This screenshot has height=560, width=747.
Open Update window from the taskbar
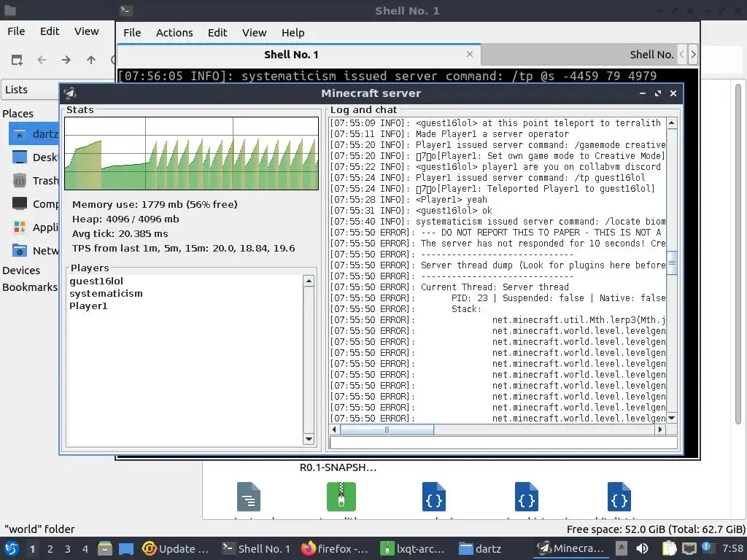click(177, 548)
